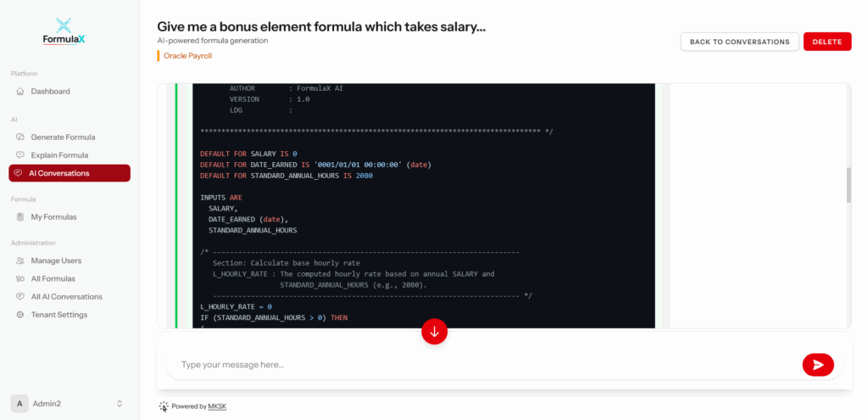Click the Generate Formula chat icon
Image resolution: width=868 pixels, height=420 pixels.
pos(20,137)
